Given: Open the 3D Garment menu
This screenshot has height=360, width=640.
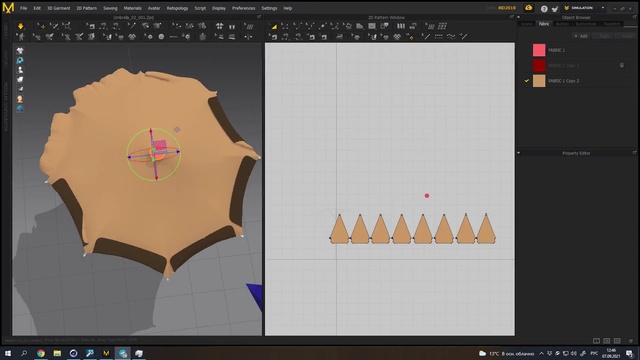Looking at the screenshot, I should pos(58,8).
